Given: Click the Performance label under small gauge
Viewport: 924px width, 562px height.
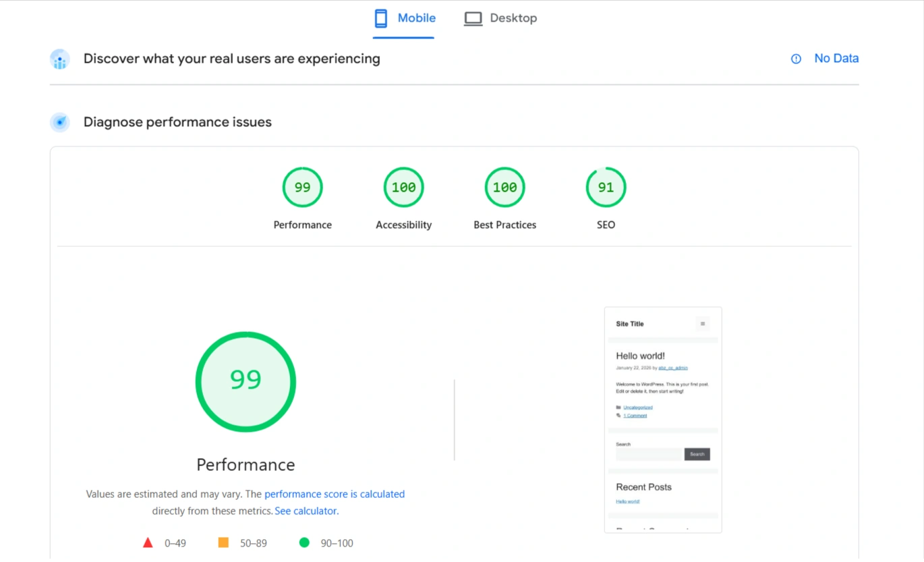Looking at the screenshot, I should (x=302, y=225).
